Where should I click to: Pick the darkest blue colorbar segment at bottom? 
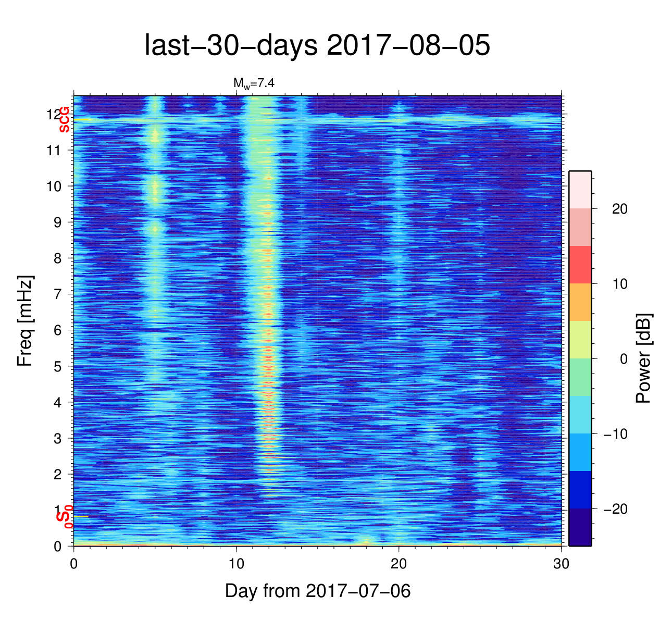(x=580, y=527)
